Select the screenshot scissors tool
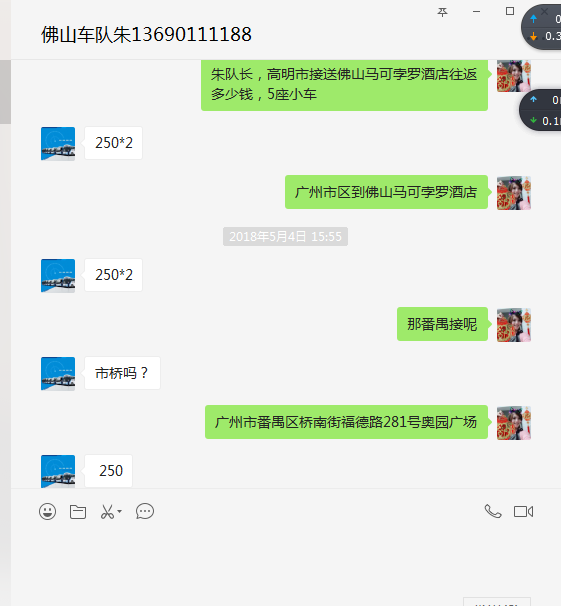 coord(107,512)
